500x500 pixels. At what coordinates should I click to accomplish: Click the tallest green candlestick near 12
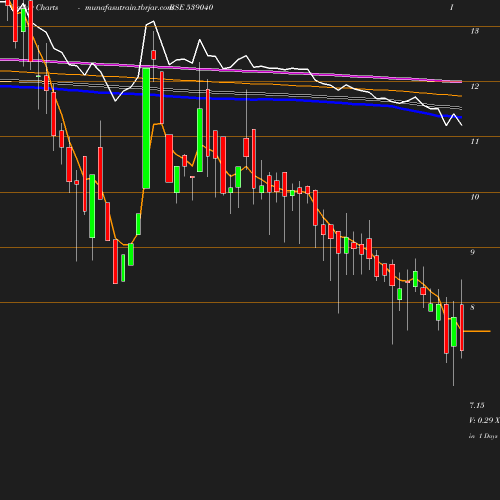point(146,128)
